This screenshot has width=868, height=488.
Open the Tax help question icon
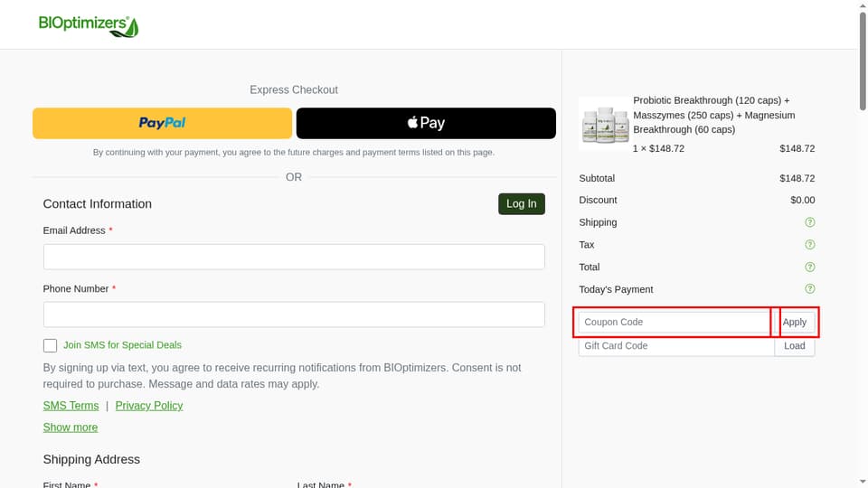809,245
